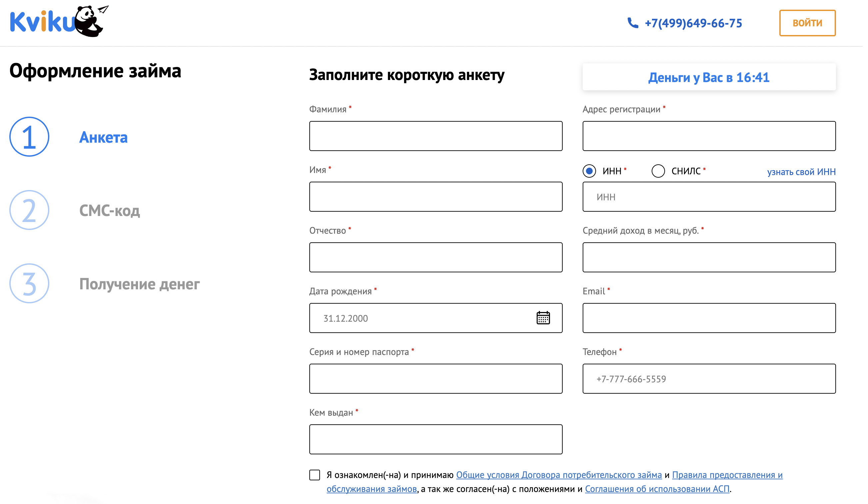Follow the узнать свой ИНН link
The width and height of the screenshot is (868, 504).
[802, 172]
